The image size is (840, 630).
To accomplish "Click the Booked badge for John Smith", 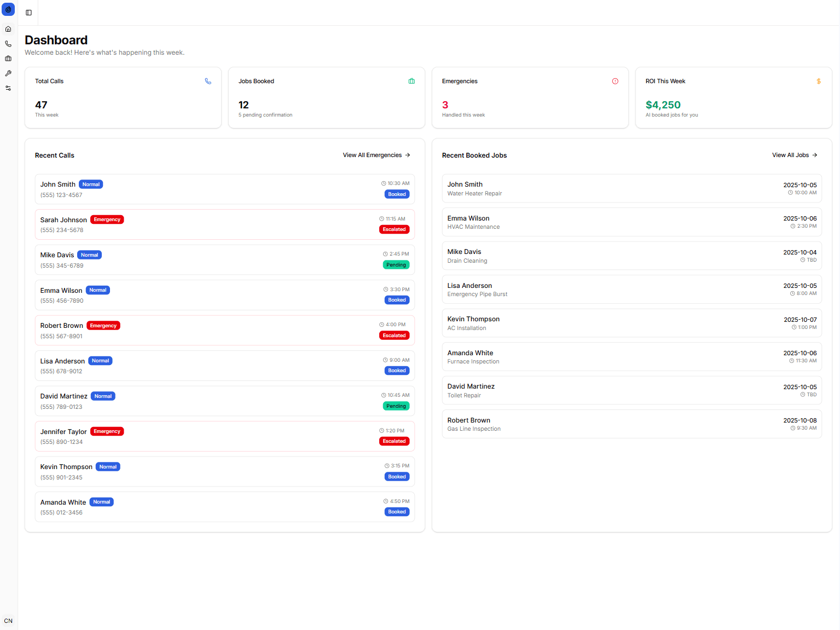I will point(397,194).
